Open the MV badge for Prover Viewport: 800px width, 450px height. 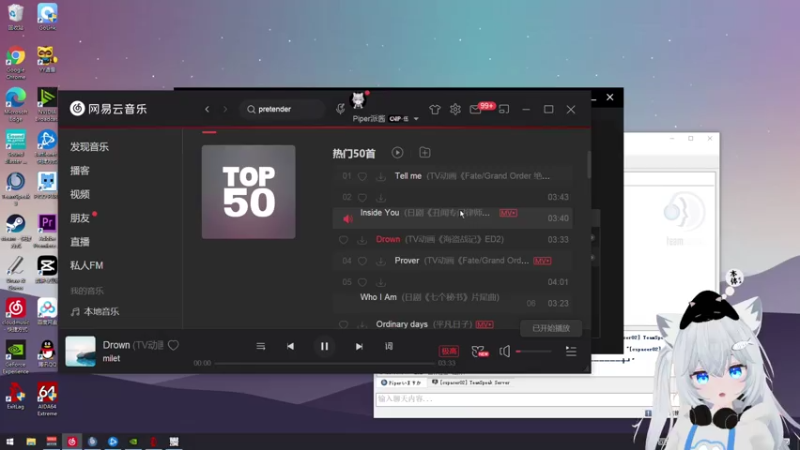pos(542,261)
